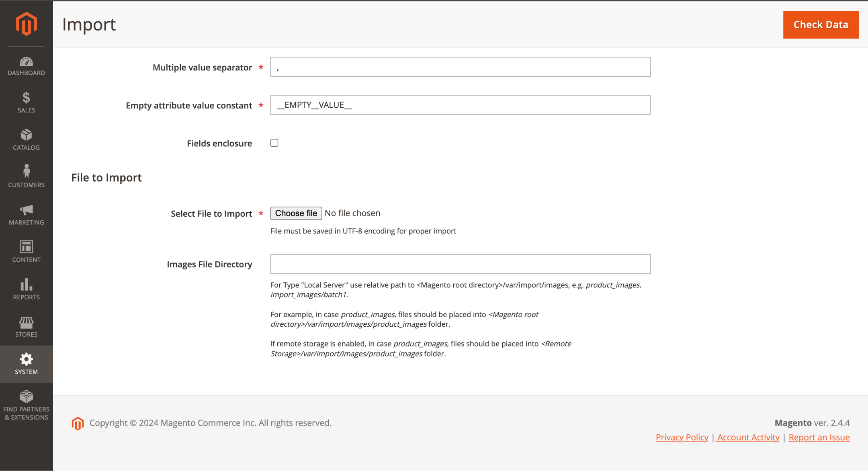Click the UTF-8 encoding note text

point(363,231)
